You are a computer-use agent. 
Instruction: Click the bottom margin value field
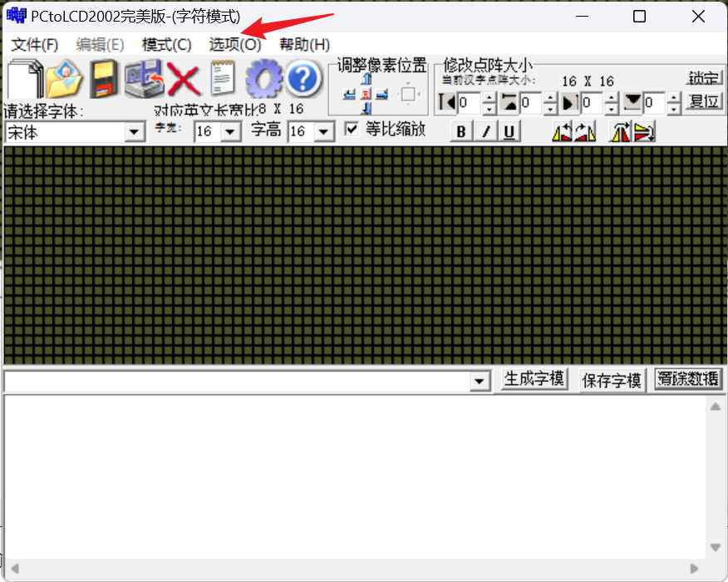655,102
